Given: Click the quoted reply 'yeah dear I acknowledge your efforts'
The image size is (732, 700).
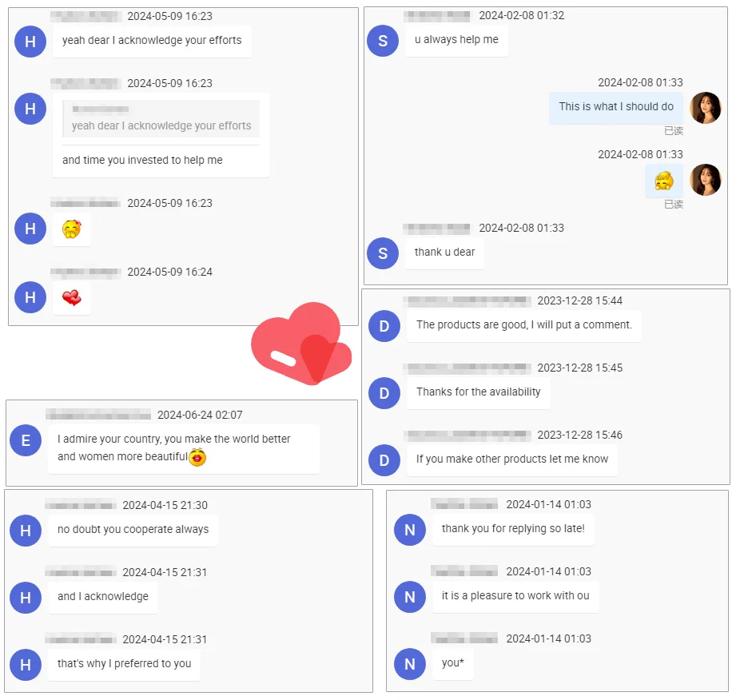Looking at the screenshot, I should coord(161,118).
